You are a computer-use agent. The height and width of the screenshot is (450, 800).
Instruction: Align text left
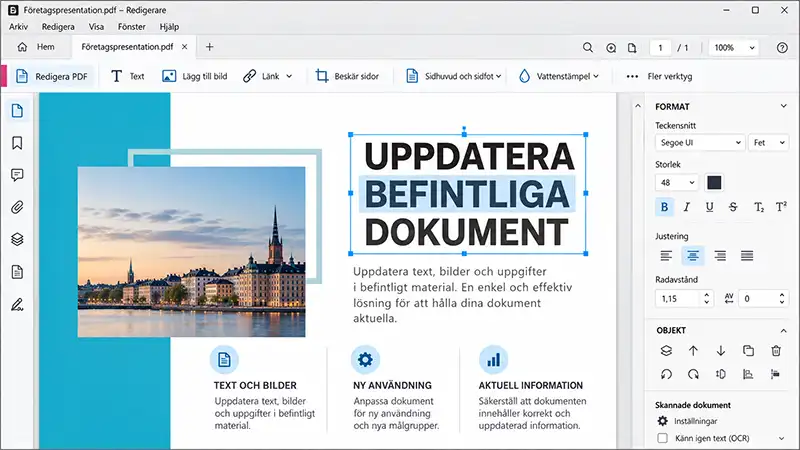[666, 256]
